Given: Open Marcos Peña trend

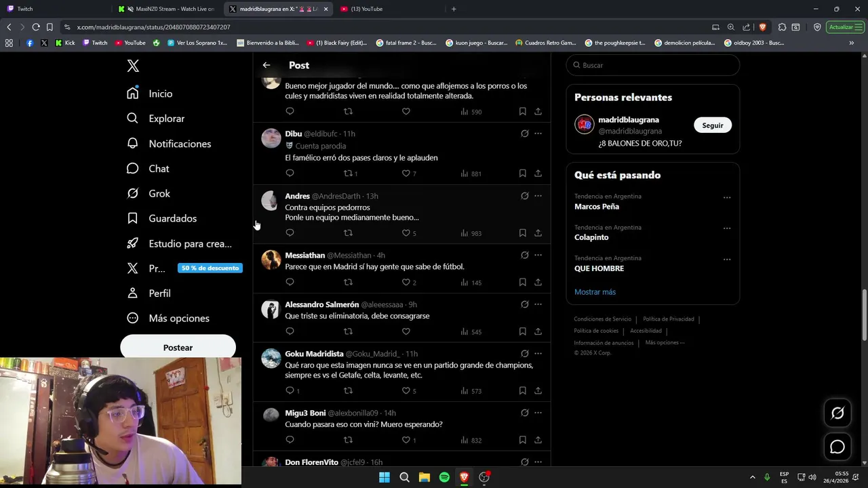Looking at the screenshot, I should tap(597, 207).
